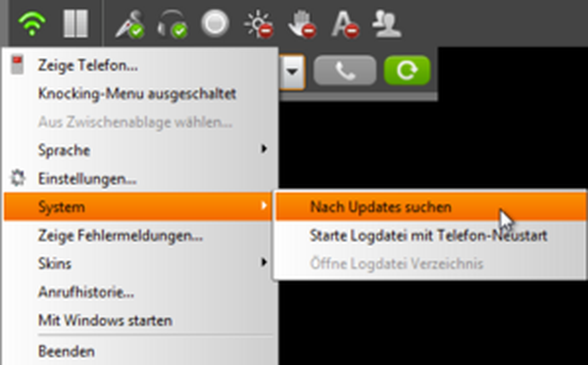Select Nach Updates suchen
This screenshot has width=588, height=365.
pos(431,207)
